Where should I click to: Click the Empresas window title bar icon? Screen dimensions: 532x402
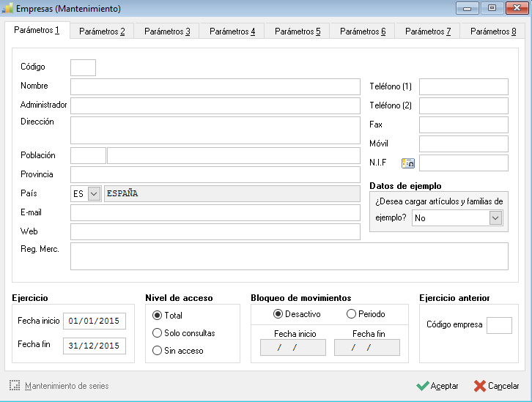[x=7, y=9]
